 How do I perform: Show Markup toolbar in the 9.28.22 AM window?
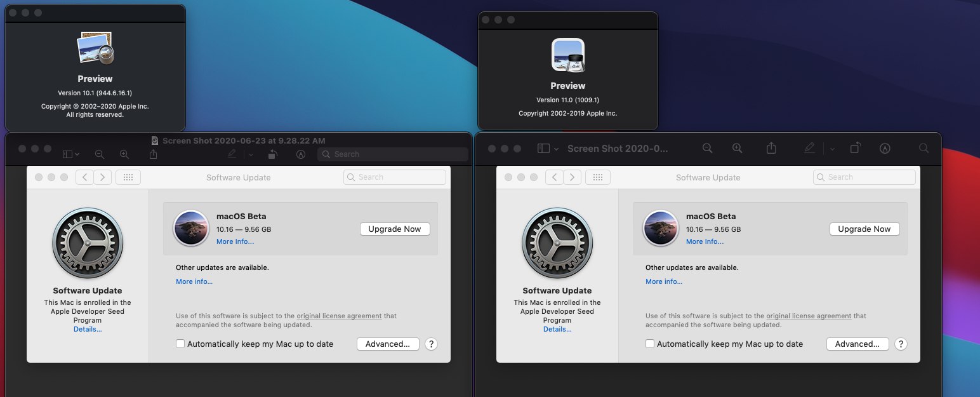tap(301, 154)
